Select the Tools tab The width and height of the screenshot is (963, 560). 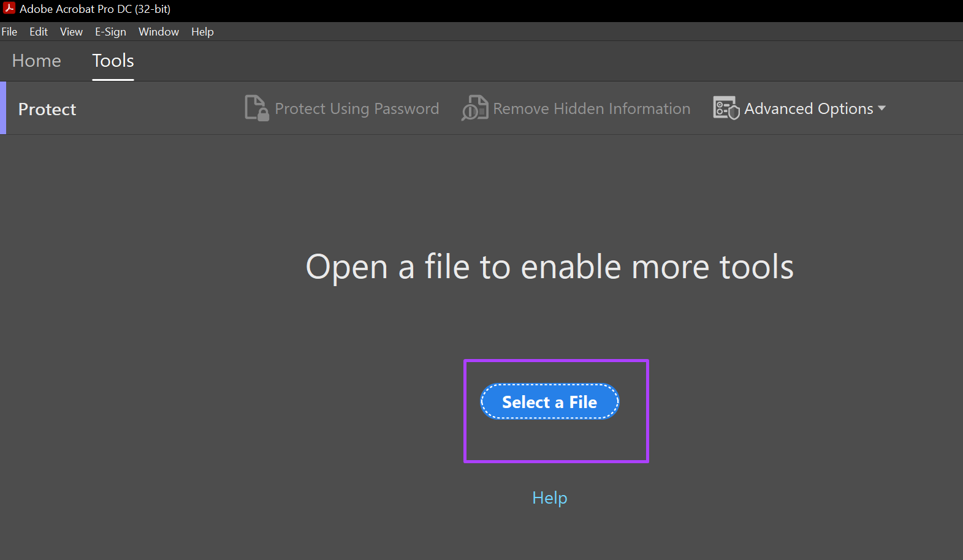(113, 61)
